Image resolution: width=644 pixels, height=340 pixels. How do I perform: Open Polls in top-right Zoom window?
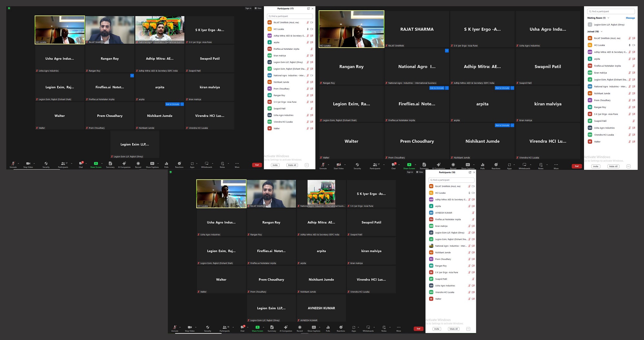point(482,166)
